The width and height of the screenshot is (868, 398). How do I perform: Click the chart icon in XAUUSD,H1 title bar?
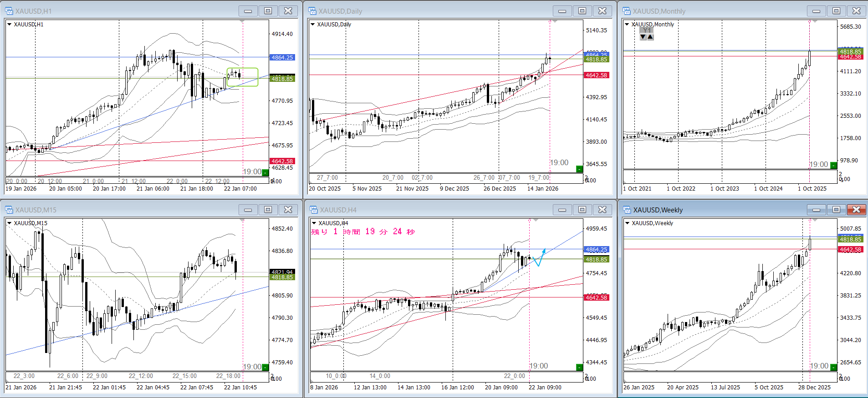pos(9,11)
